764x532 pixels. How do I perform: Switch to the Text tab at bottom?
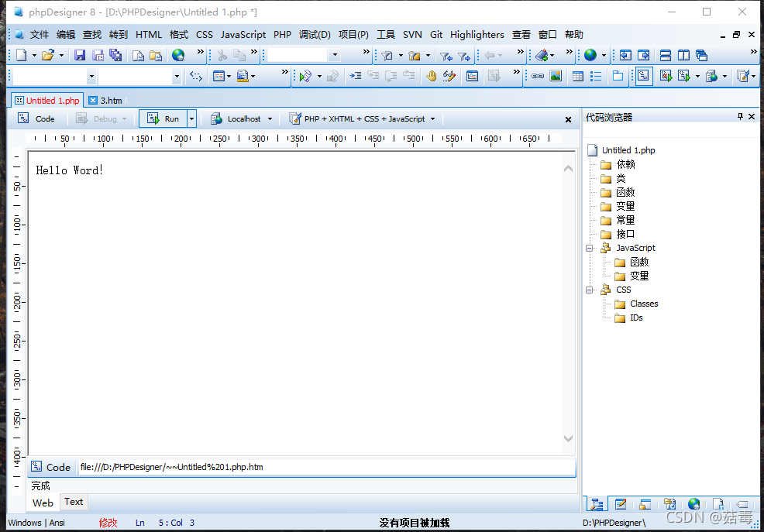74,502
